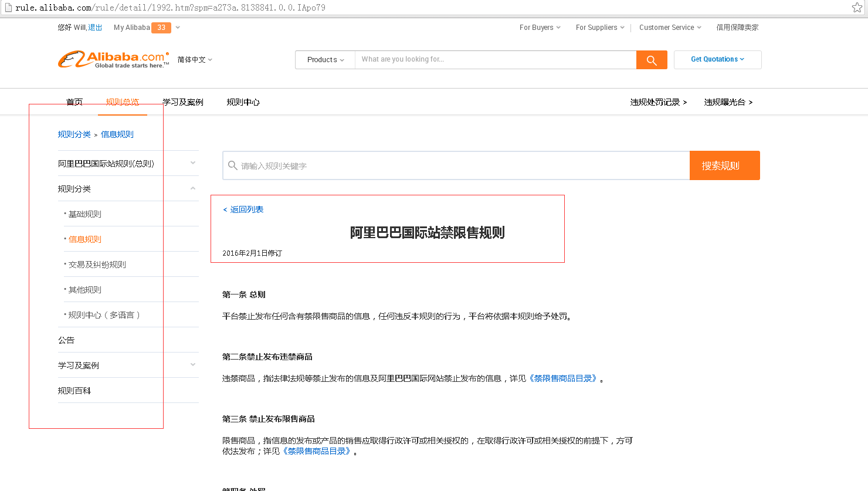
Task: Click the My Alibaba 33 notification badge
Action: point(161,28)
